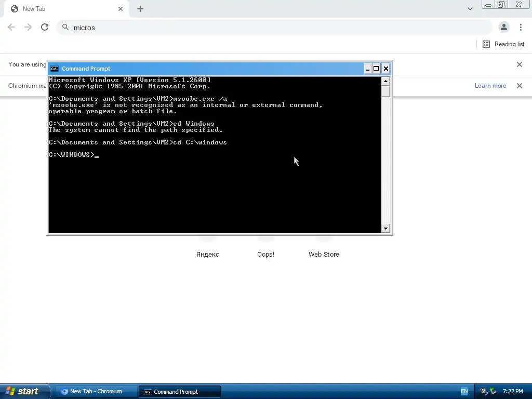Open the Reading list panel
Viewport: 532px width, 399px height.
click(x=503, y=44)
